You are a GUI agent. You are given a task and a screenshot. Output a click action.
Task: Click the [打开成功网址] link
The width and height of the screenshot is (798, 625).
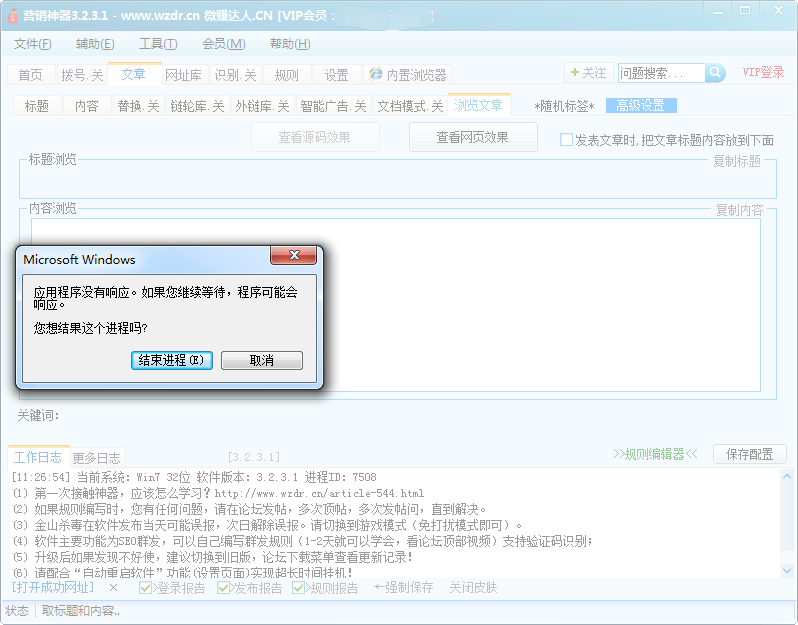[x=53, y=587]
